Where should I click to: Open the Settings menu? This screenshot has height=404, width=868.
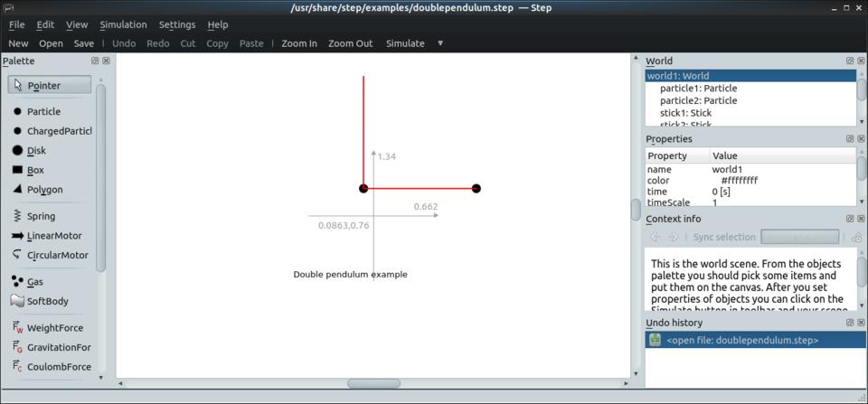click(x=176, y=24)
